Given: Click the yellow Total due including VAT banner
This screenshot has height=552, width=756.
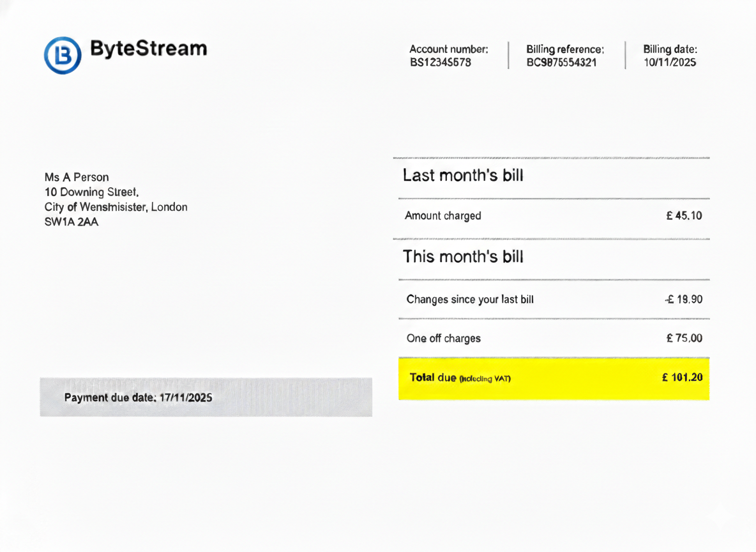Looking at the screenshot, I should pyautogui.click(x=553, y=378).
